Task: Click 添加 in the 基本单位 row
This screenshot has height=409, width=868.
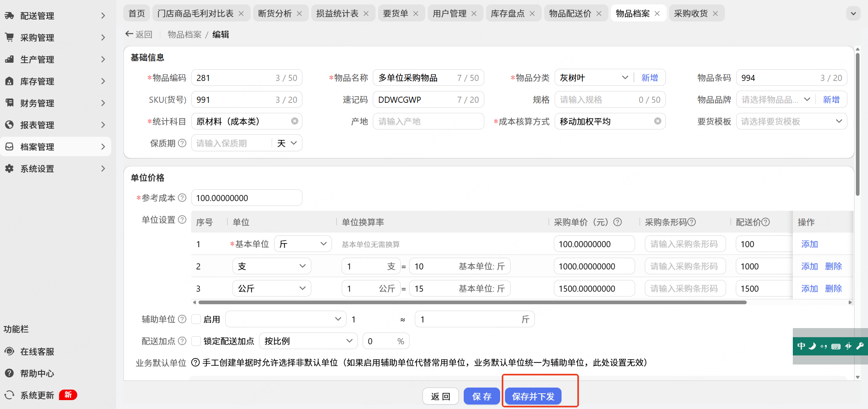Action: [809, 244]
